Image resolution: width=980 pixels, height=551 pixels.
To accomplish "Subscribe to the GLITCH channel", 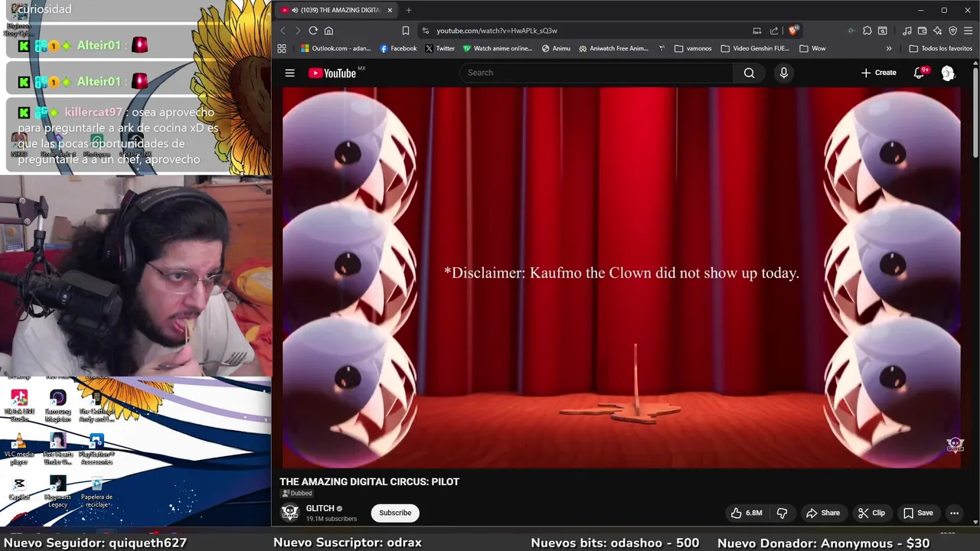I will click(x=395, y=513).
